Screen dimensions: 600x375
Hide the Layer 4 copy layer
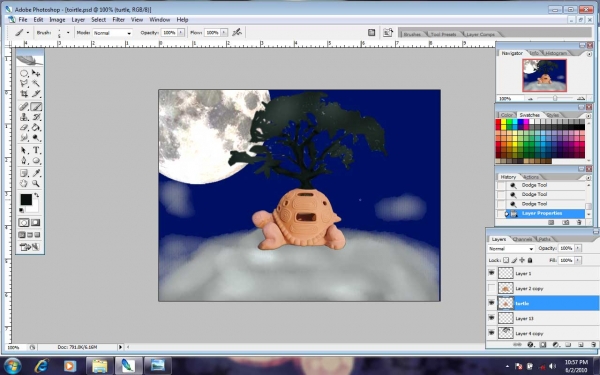tap(492, 333)
